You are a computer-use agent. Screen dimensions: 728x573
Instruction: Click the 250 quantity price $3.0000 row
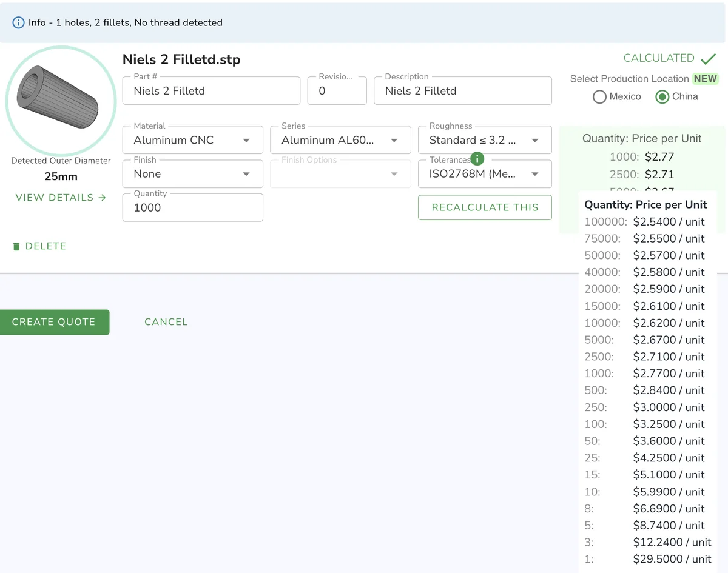click(x=645, y=407)
